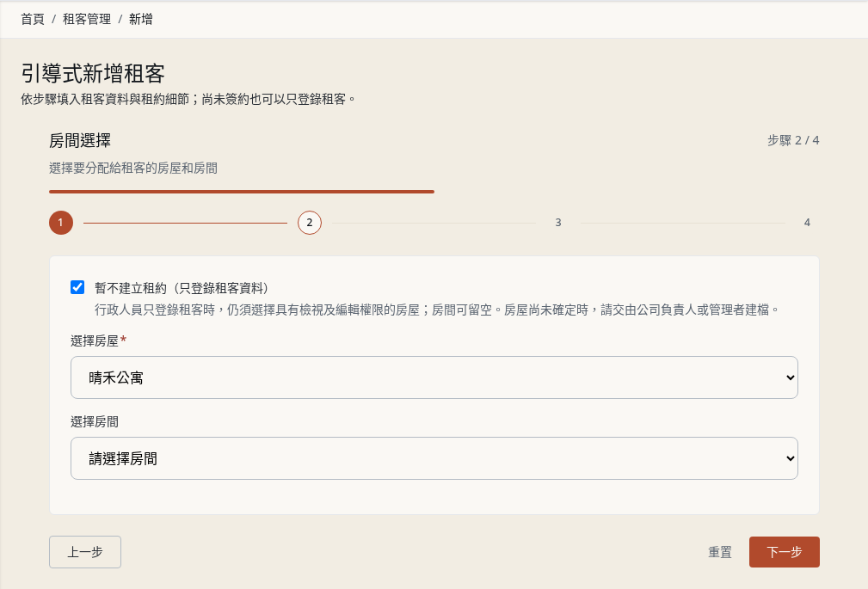The image size is (868, 589).
Task: Click the help text starting 行政人員只登錄租客時
Action: tap(437, 310)
